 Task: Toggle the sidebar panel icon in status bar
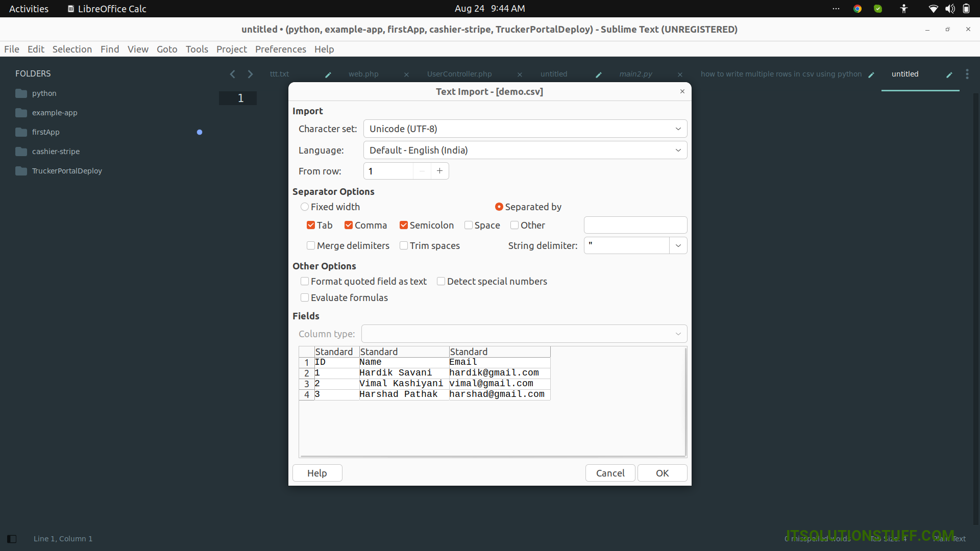tap(12, 539)
